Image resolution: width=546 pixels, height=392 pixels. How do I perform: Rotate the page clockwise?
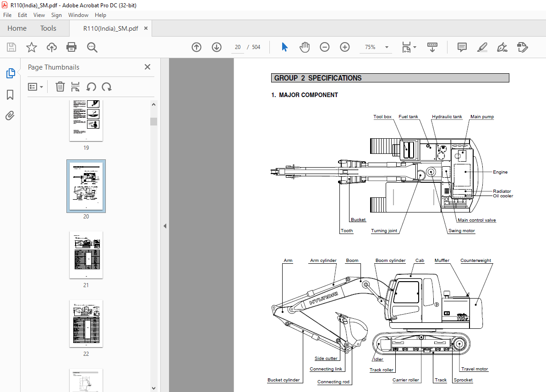107,87
